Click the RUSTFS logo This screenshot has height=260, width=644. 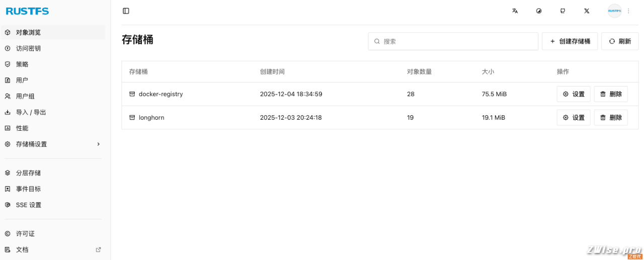[27, 11]
